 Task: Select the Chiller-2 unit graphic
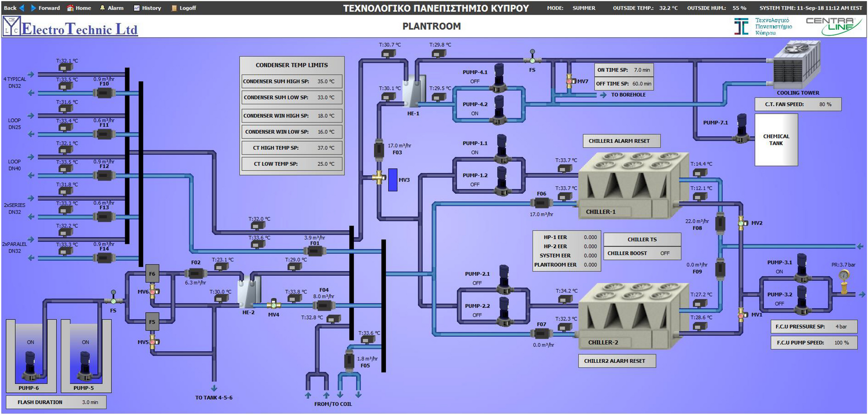pyautogui.click(x=631, y=317)
